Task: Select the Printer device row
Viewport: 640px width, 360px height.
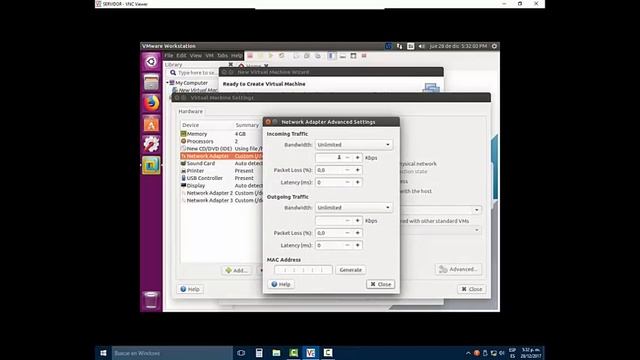Action: point(222,171)
